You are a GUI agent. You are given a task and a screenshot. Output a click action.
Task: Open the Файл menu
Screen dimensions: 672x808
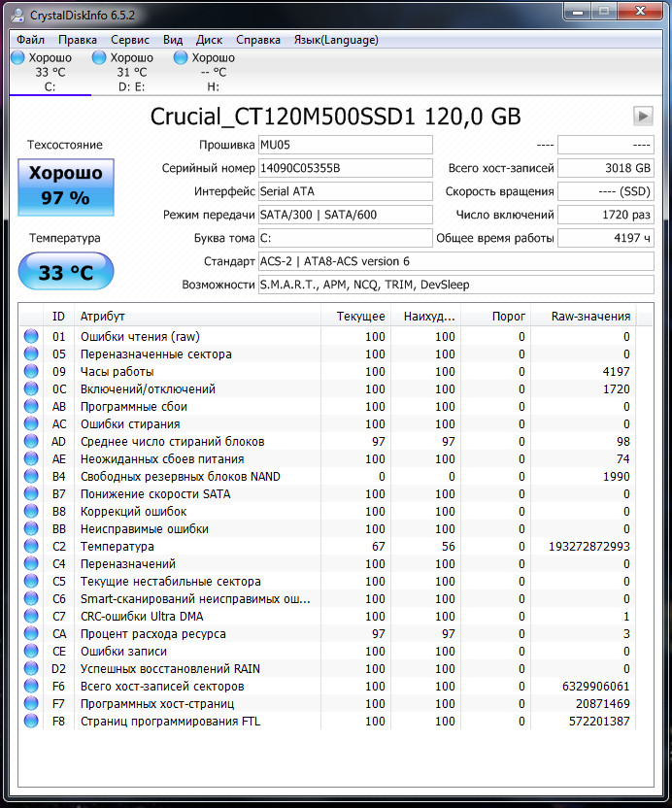coord(30,40)
